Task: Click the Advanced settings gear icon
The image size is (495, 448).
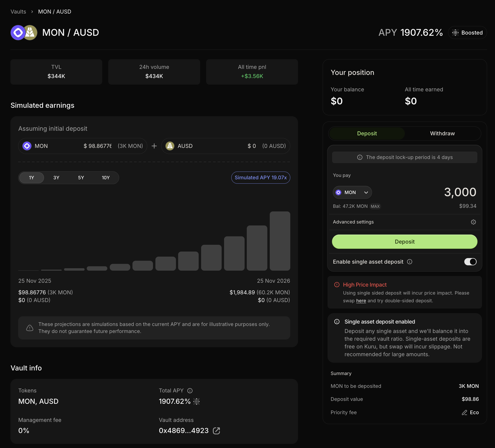Action: [x=473, y=222]
